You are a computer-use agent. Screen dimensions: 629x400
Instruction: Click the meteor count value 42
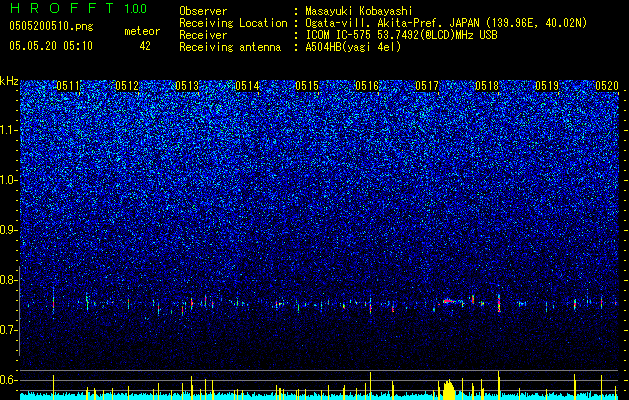pyautogui.click(x=145, y=46)
